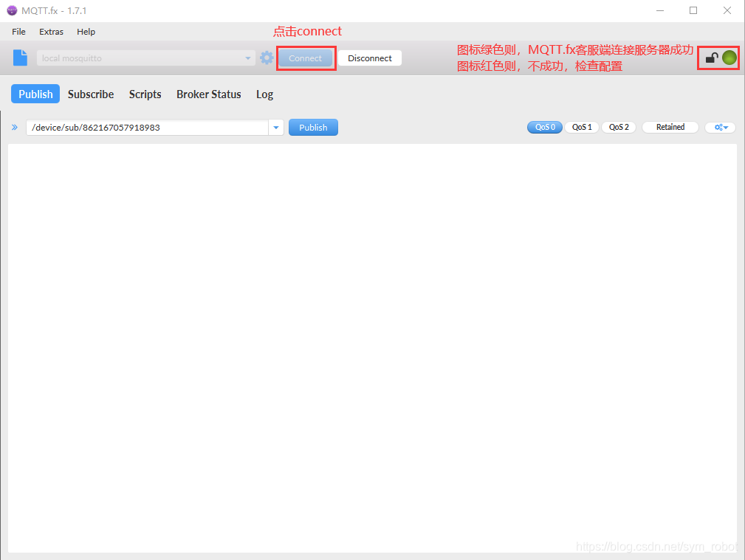
Task: Open the local mosquitto profile dropdown
Action: coord(146,58)
